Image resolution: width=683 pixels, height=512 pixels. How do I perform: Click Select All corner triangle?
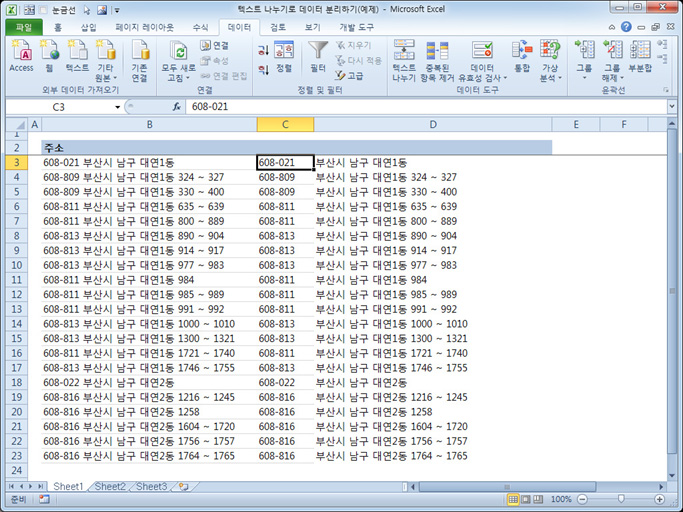click(x=18, y=125)
